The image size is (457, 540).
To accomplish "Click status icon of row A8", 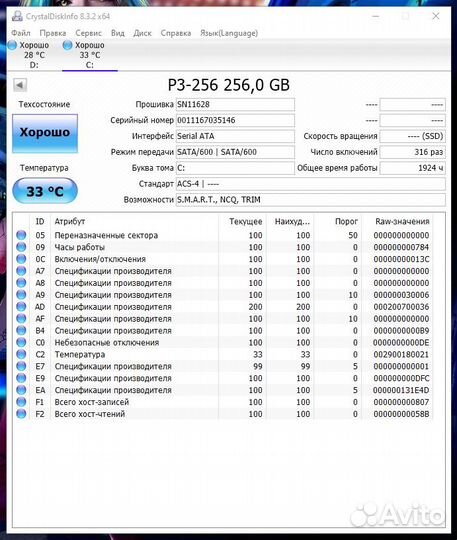I will click(21, 283).
